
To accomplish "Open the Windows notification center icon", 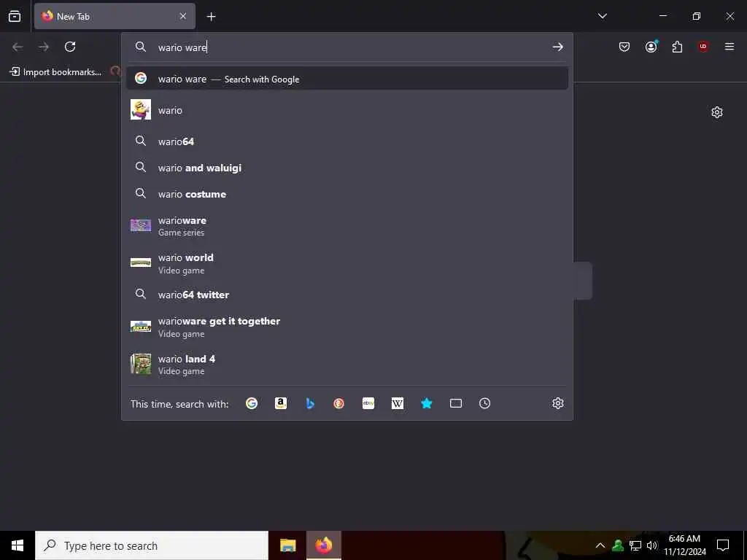I will tap(723, 545).
